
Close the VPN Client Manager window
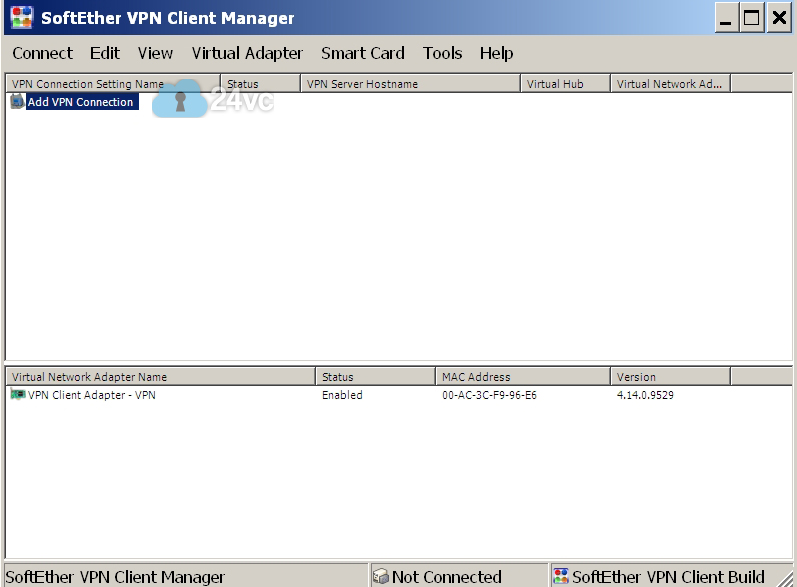pos(779,18)
